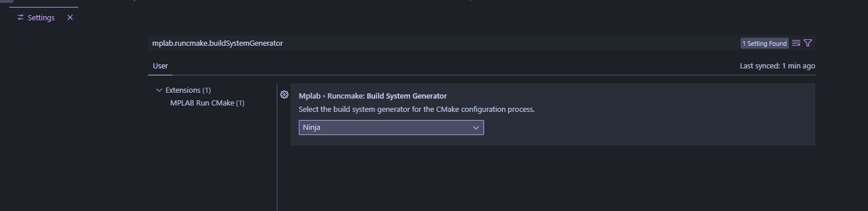Open the Ninja build generator dropdown
This screenshot has height=211, width=868.
pos(391,128)
